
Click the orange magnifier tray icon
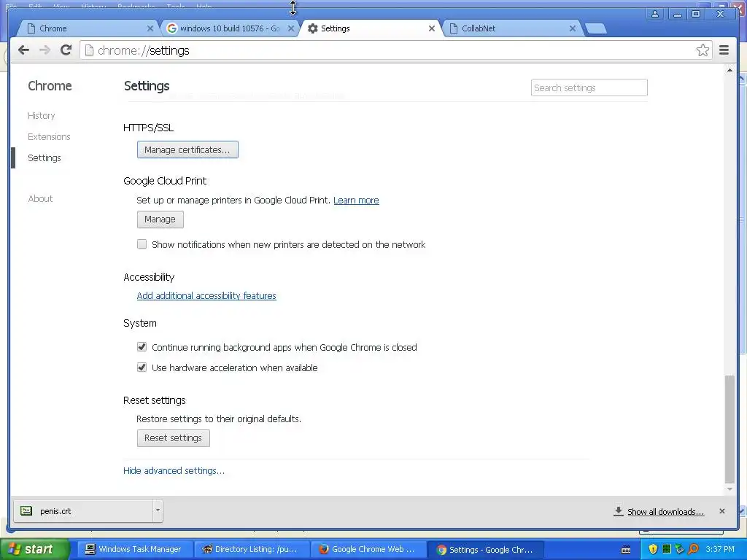[x=693, y=549]
